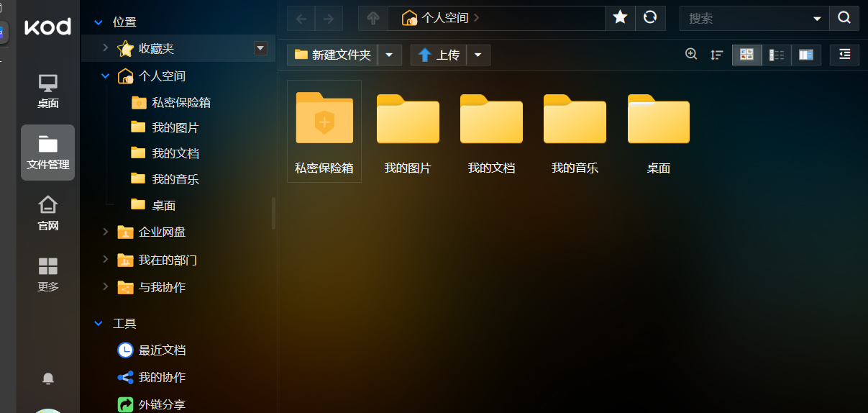Select 个人空间 in the tree
868x413 pixels.
point(162,76)
